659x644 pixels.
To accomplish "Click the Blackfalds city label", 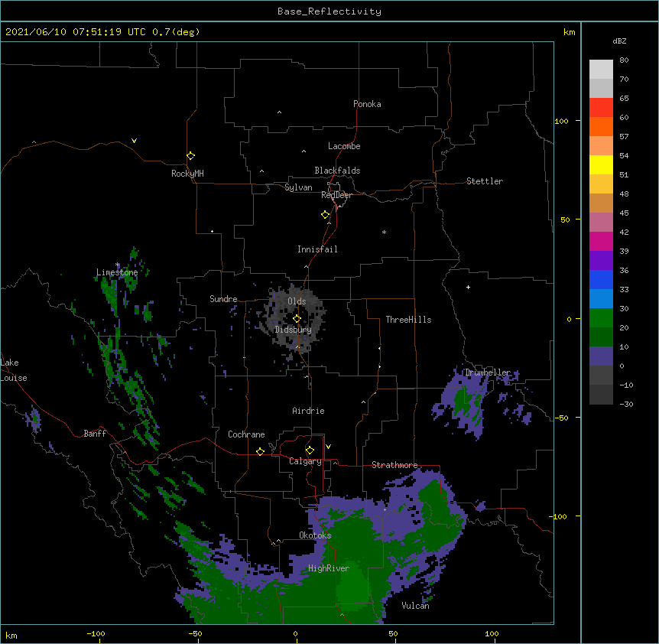I will 337,171.
